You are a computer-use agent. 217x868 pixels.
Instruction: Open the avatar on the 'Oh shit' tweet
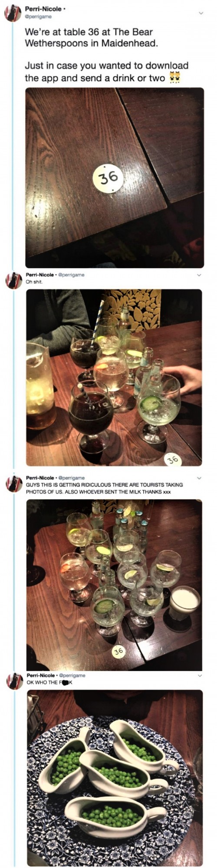point(13,281)
